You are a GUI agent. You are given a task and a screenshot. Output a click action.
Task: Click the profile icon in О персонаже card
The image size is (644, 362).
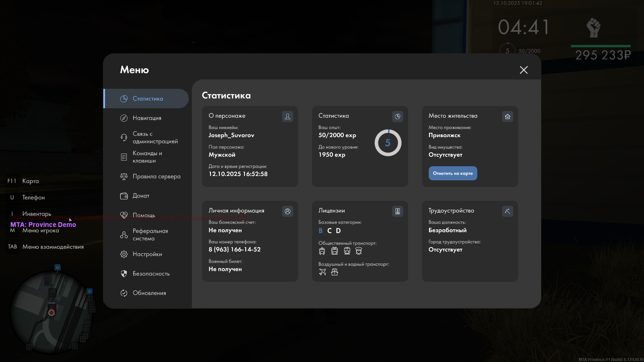(287, 116)
